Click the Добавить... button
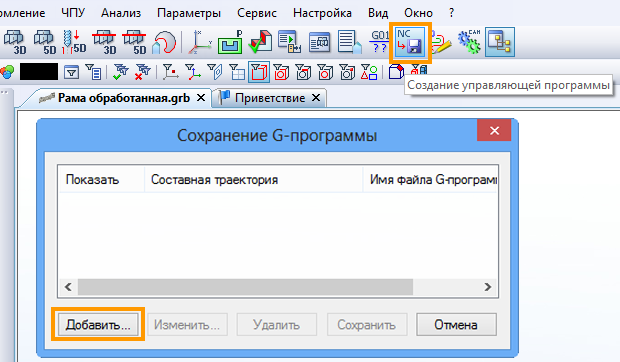 [x=98, y=325]
